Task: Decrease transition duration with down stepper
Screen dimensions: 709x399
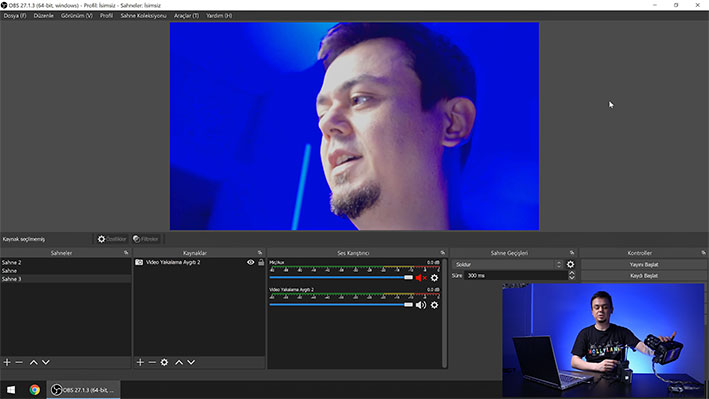Action: (572, 278)
